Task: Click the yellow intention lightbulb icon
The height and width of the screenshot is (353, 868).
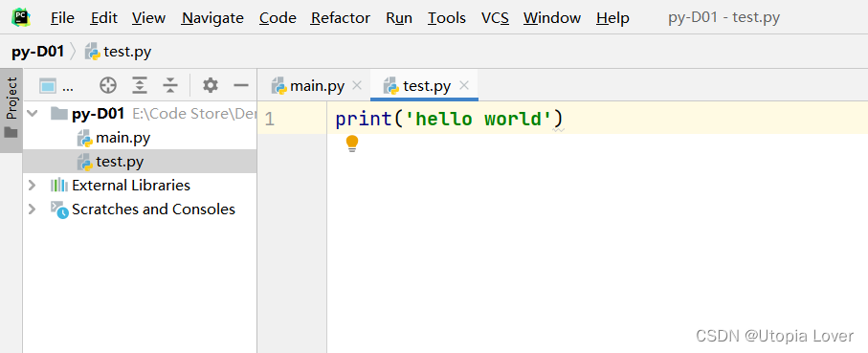Action: (x=352, y=143)
